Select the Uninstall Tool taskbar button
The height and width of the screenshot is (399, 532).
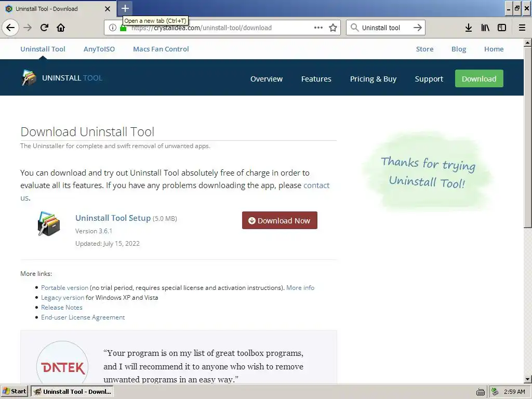pyautogui.click(x=72, y=392)
